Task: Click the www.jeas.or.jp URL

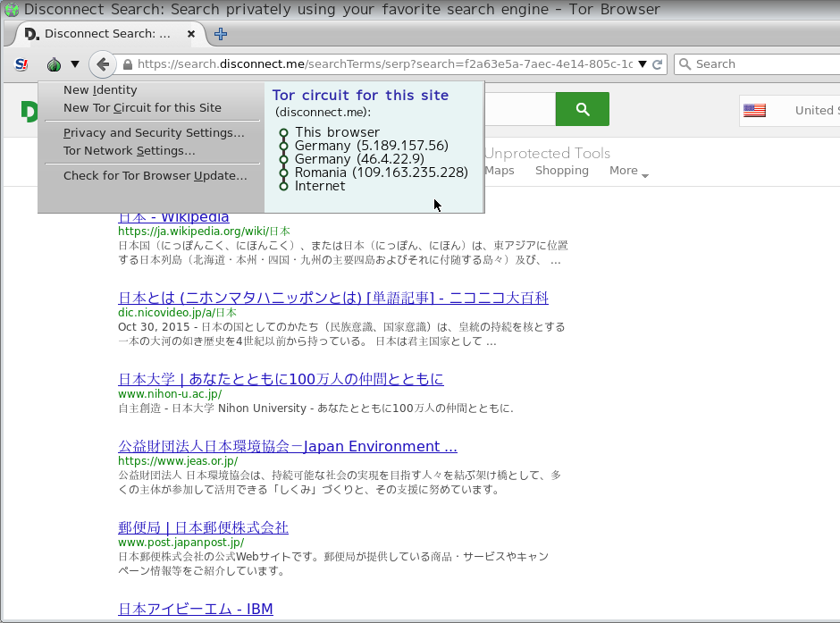Action: click(x=178, y=460)
